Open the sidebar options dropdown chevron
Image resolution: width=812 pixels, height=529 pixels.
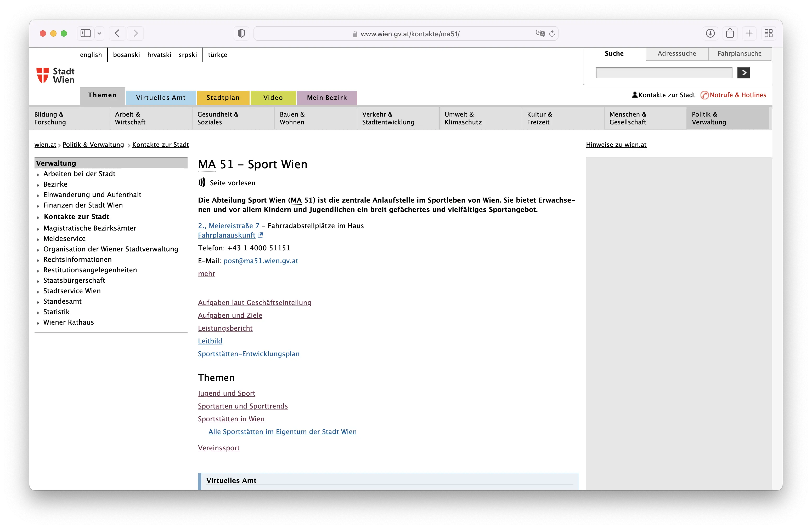tap(100, 33)
